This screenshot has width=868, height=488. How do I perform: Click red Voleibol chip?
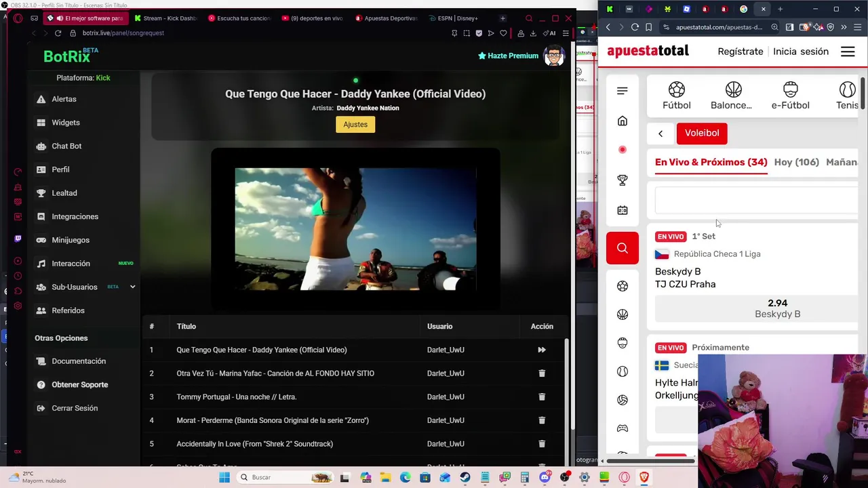point(702,133)
